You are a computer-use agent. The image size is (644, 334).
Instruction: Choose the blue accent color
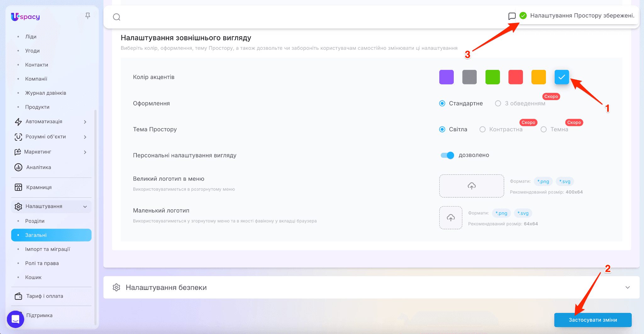tap(562, 77)
